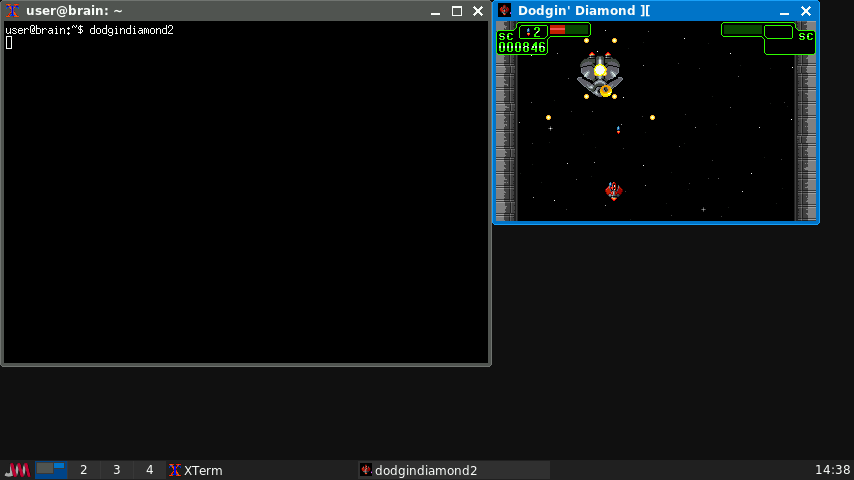Open the taskbar start menu logo
This screenshot has width=854, height=480.
17,470
